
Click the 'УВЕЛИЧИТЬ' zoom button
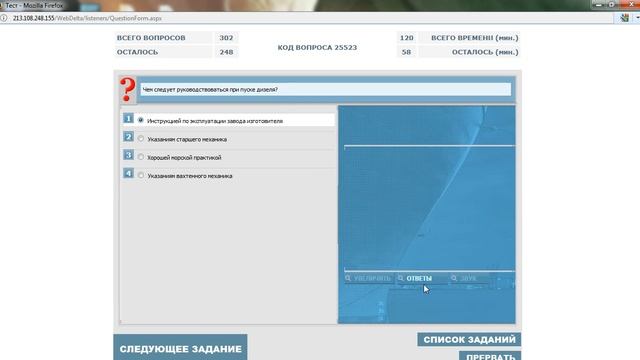tap(372, 278)
